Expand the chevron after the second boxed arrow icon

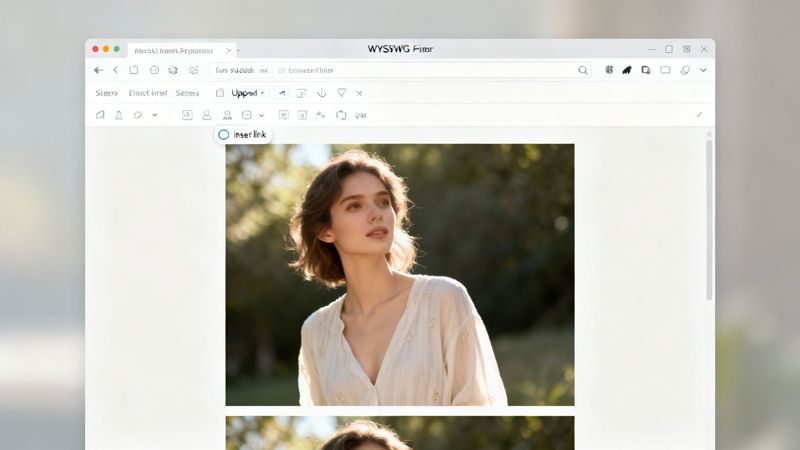[262, 115]
